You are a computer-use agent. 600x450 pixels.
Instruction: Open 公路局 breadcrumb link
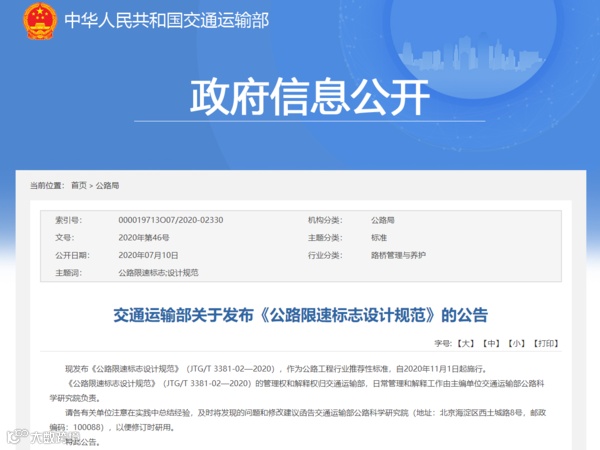107,186
